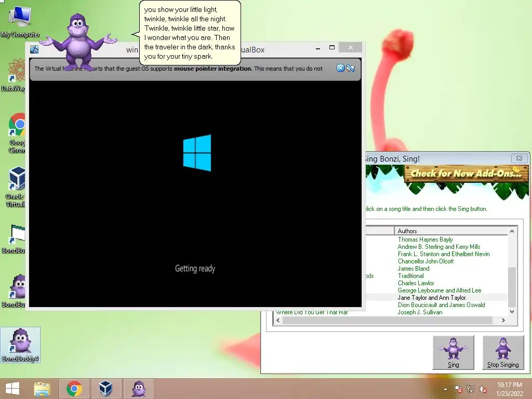Viewport: 532px width, 399px height.
Task: Click the VirtualBox window title icon
Action: click(34, 49)
